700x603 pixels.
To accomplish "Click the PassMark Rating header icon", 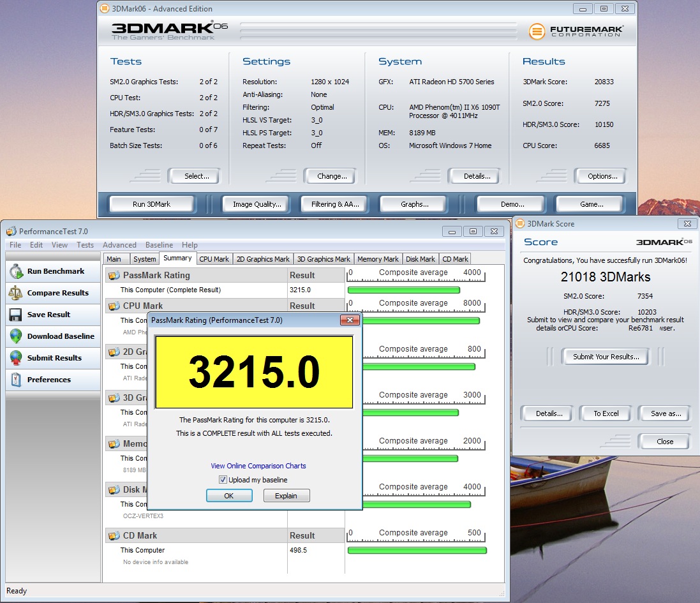I will (x=114, y=276).
